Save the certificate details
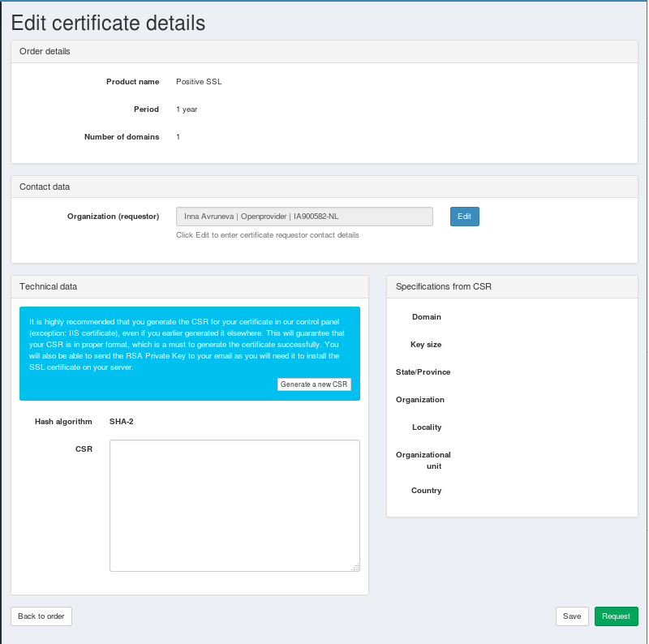The height and width of the screenshot is (644, 649). (572, 616)
